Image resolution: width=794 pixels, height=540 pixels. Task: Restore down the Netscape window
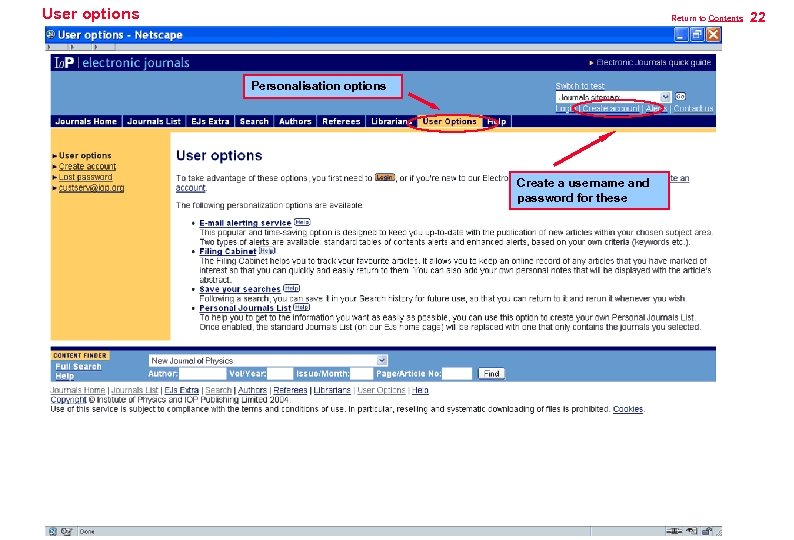click(697, 34)
